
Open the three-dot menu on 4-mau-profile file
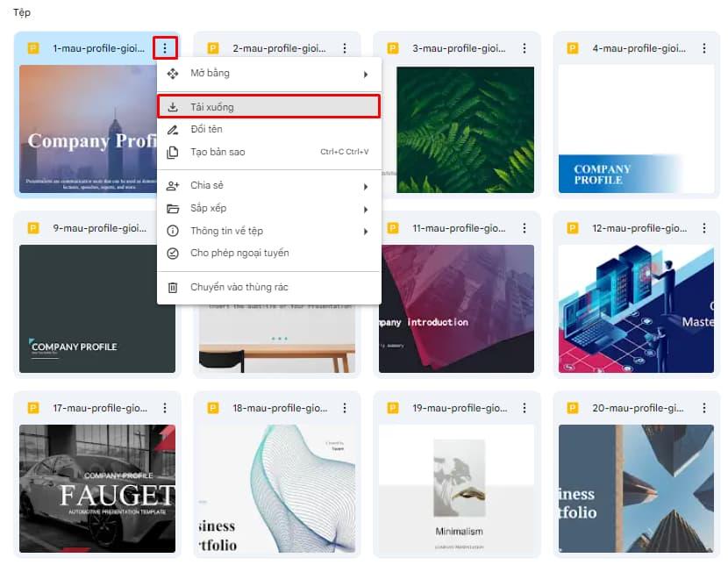[703, 48]
